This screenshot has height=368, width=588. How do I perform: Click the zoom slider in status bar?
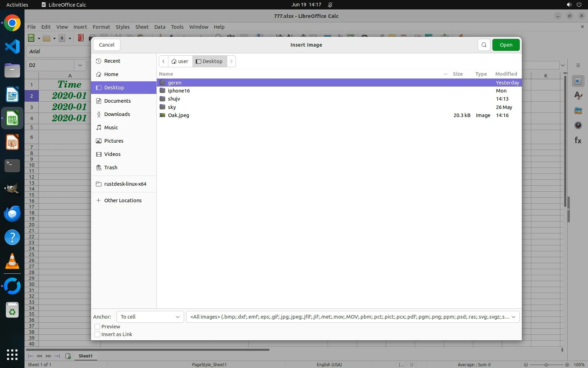coord(546,364)
